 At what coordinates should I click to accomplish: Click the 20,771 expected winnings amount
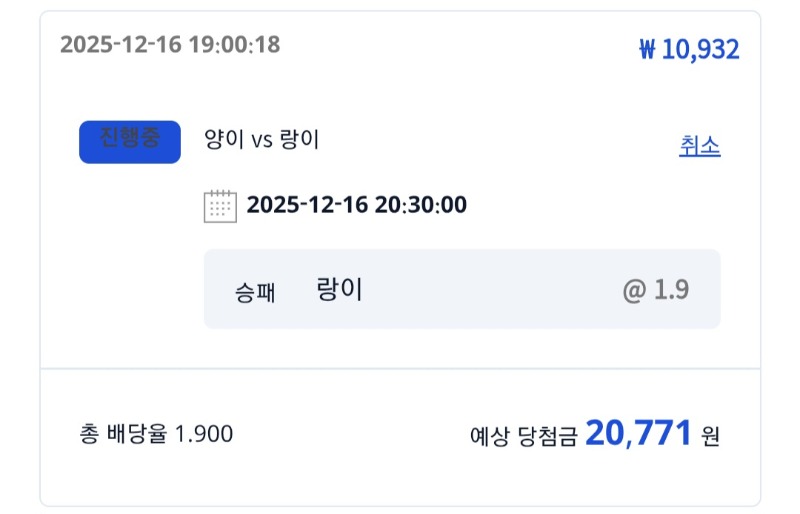coord(638,433)
